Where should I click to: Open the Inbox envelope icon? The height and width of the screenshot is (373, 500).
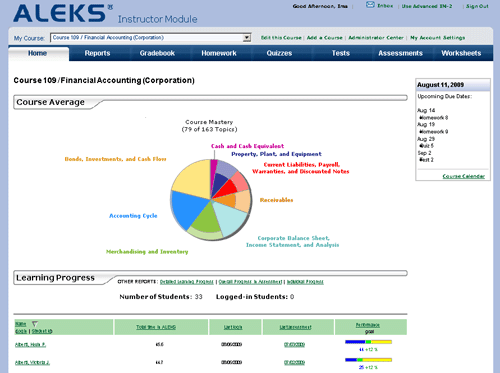click(370, 5)
